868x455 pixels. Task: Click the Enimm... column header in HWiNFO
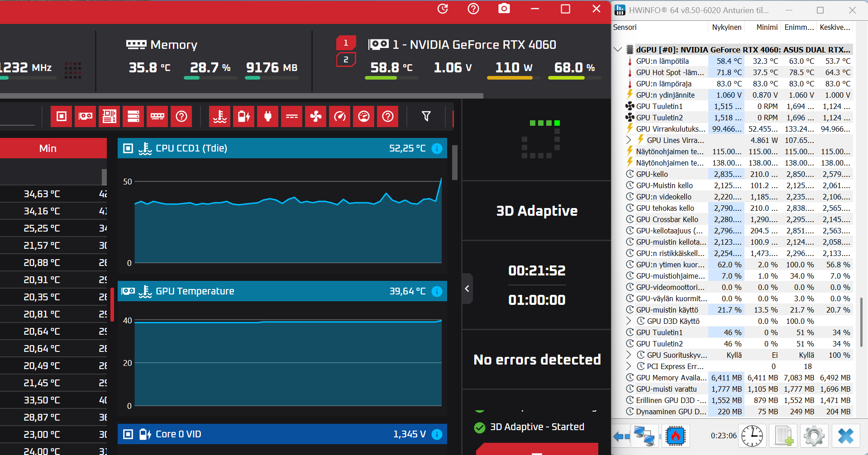coord(799,27)
